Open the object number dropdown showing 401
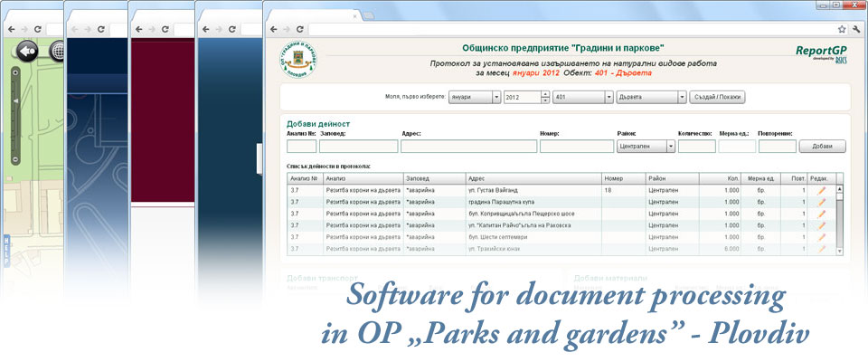 coord(581,97)
